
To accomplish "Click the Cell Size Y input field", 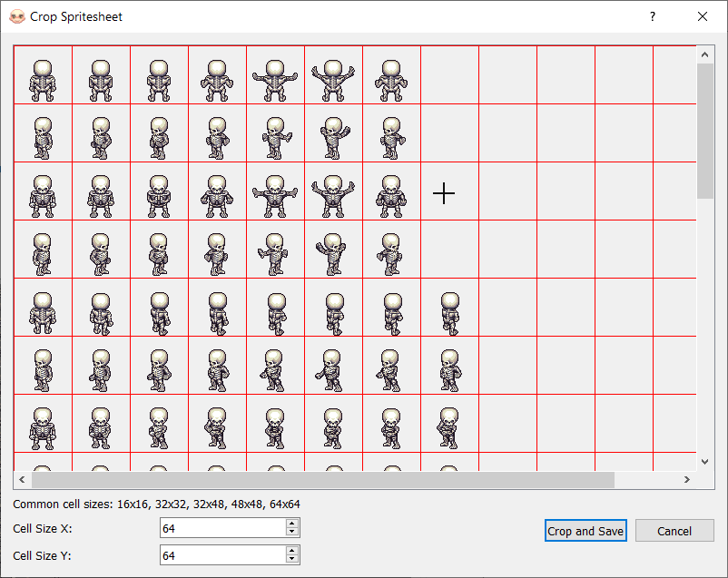I will 221,554.
